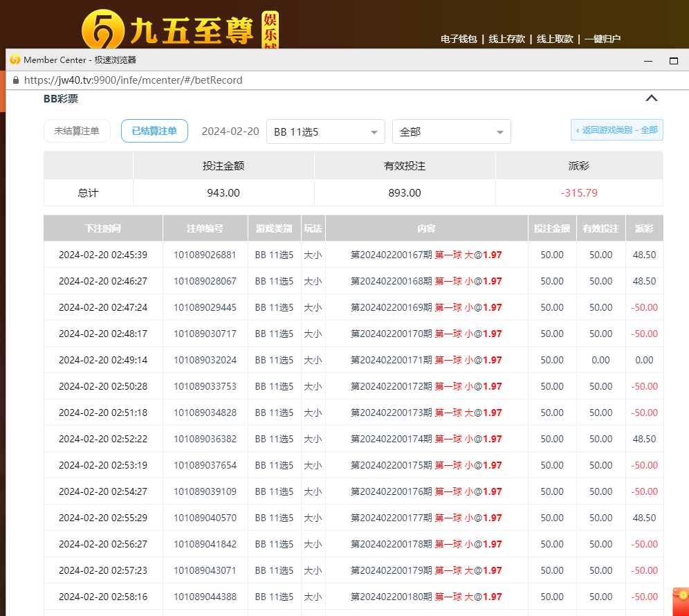Maximize the Member Center window
The image size is (689, 616).
(673, 61)
